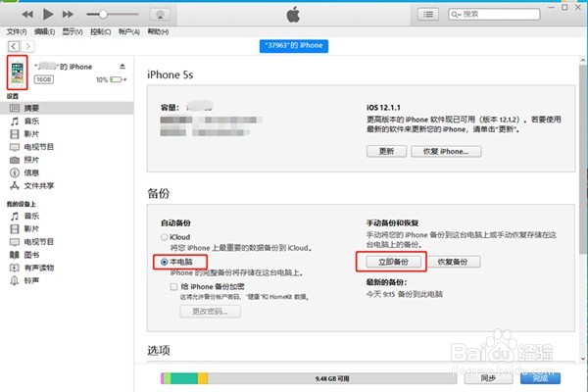Select 铃声 in the sidebar
Viewport: 588px width, 392px height.
pos(31,280)
